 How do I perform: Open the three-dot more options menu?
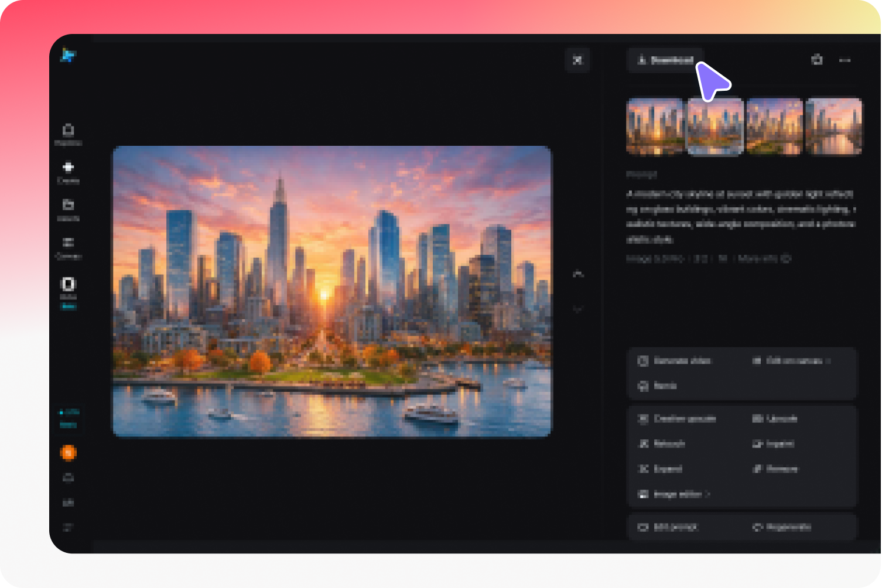click(845, 60)
